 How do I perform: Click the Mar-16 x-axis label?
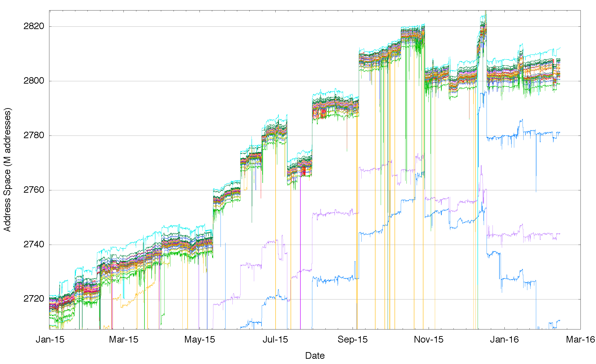click(580, 340)
